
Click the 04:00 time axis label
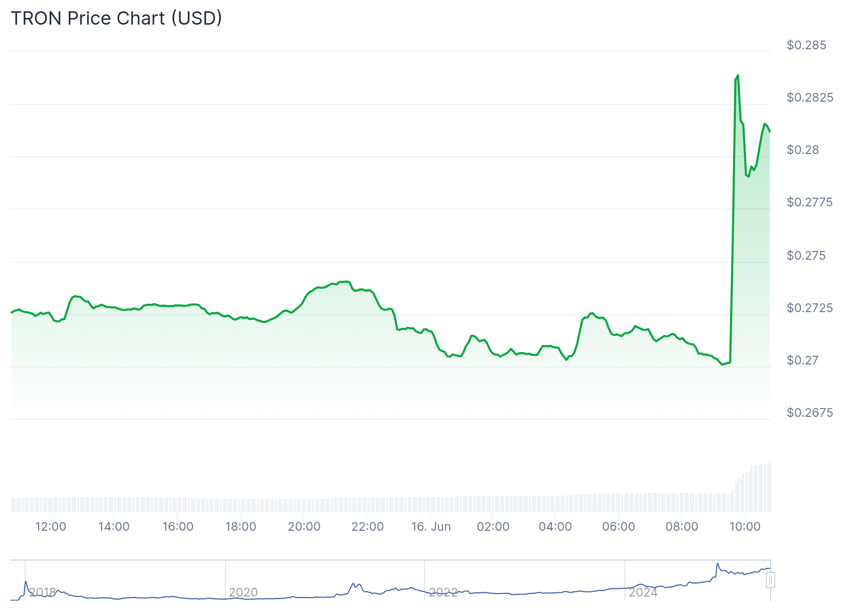click(555, 527)
